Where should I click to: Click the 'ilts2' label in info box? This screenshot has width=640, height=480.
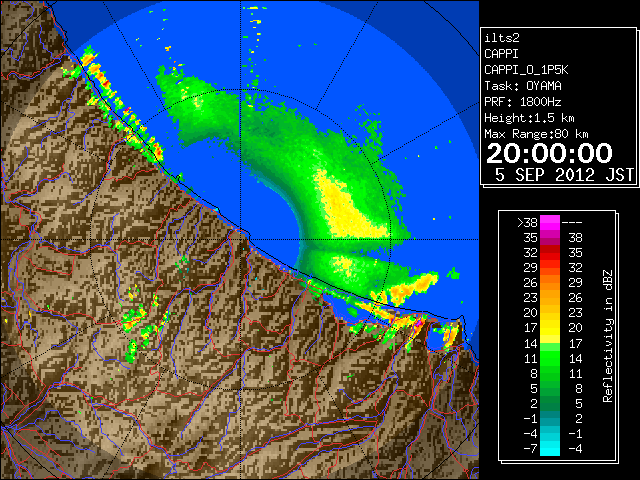(x=502, y=38)
